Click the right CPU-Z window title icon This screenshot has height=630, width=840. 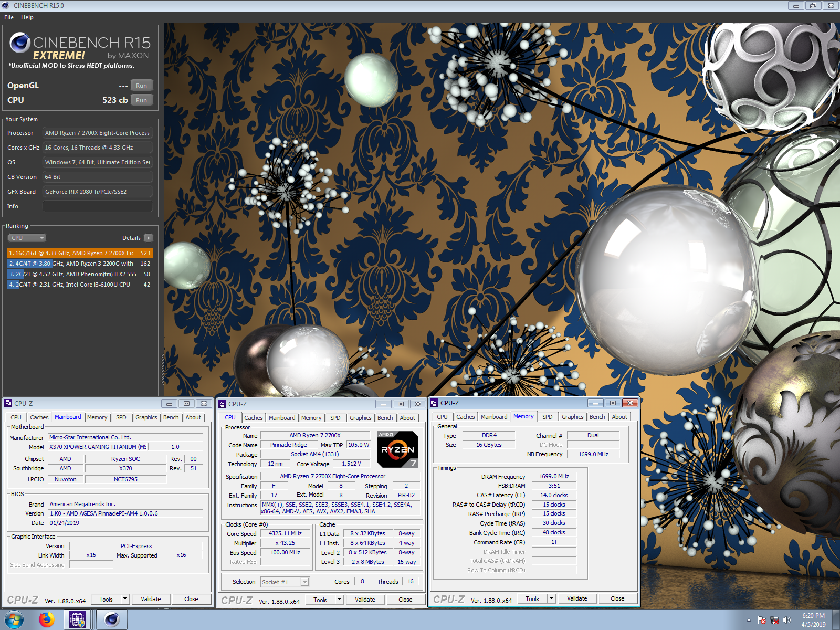(434, 403)
